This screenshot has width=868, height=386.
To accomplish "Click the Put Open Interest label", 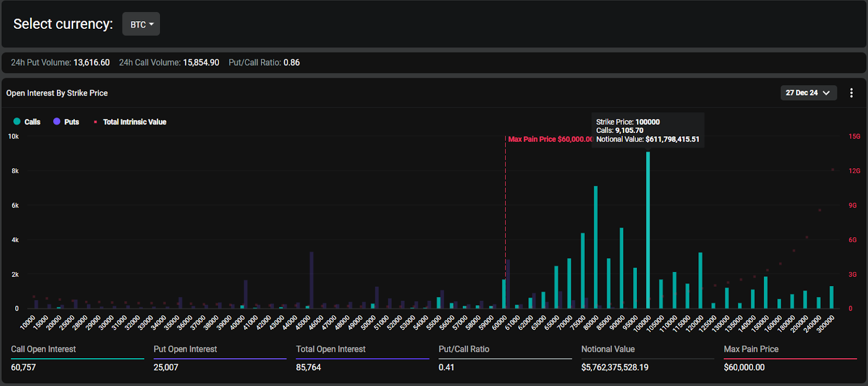I will [x=185, y=349].
